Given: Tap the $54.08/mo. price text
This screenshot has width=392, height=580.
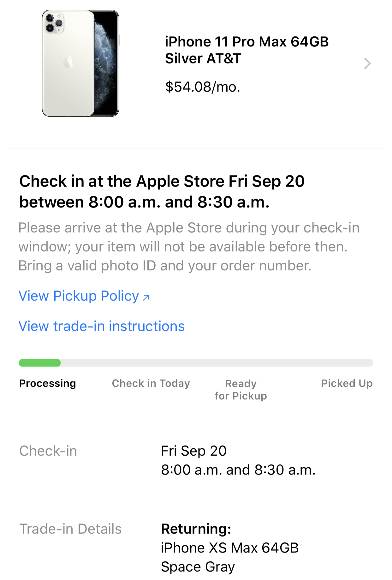Looking at the screenshot, I should tap(203, 87).
